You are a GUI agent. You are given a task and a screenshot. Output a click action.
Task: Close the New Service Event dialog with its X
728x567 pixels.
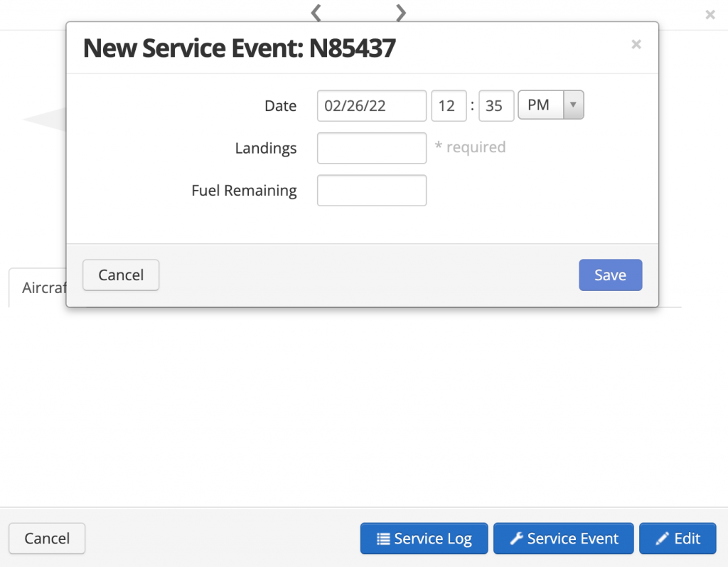point(636,44)
